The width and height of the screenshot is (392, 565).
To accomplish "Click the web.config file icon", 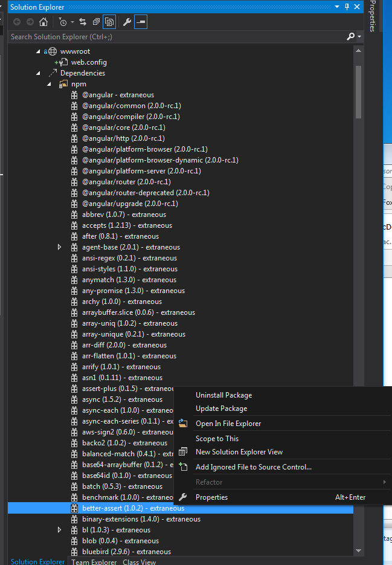I will [63, 62].
